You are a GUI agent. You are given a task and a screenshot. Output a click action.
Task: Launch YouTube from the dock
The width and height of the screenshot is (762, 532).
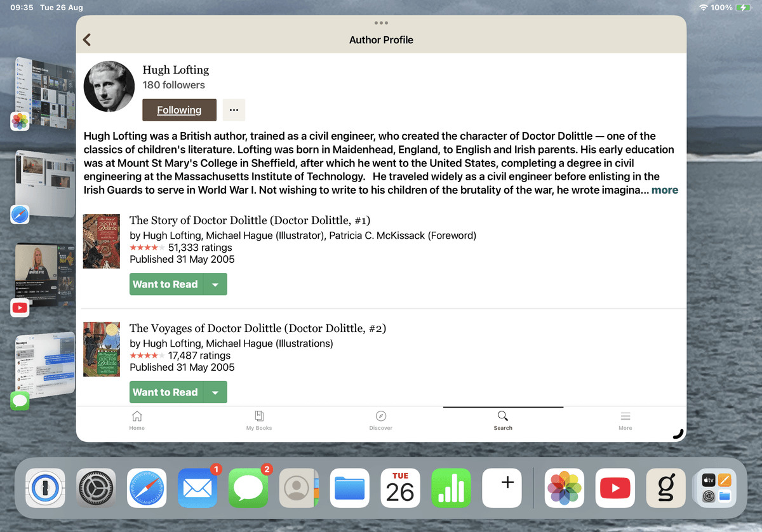(x=615, y=488)
